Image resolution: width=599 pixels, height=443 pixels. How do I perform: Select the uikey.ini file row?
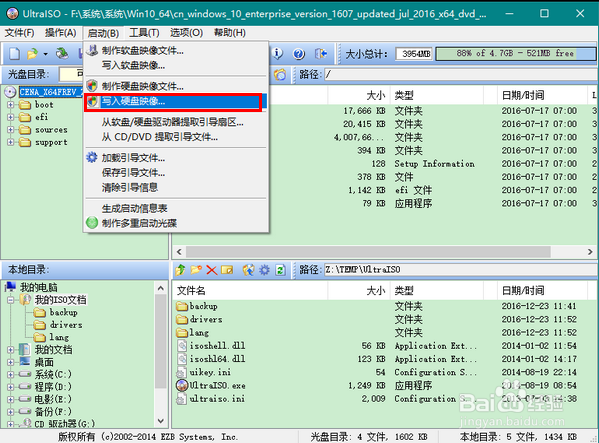coord(384,372)
